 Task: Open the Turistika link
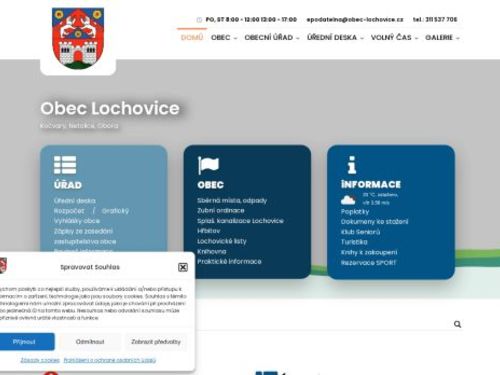[x=354, y=242]
